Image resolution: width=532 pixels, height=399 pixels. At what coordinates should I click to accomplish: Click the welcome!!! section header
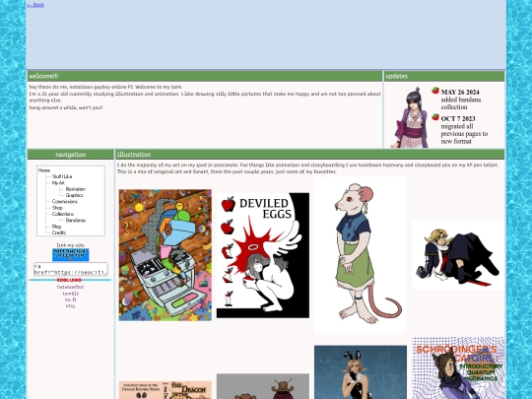click(205, 76)
